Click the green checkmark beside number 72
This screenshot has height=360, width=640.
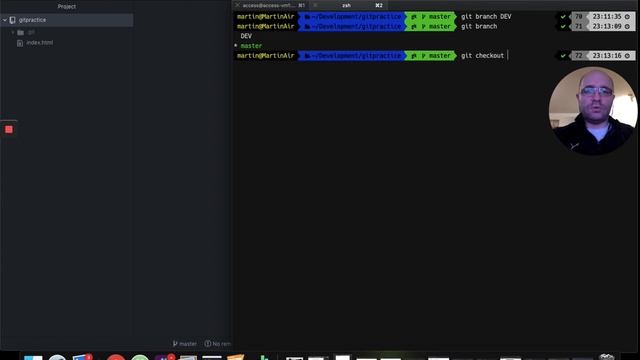(563, 56)
